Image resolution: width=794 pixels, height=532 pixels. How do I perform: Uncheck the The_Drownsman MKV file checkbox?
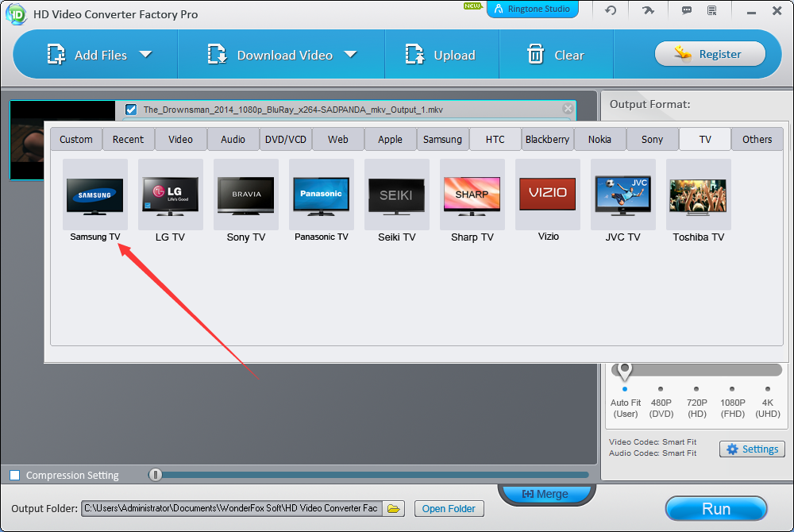pyautogui.click(x=131, y=110)
